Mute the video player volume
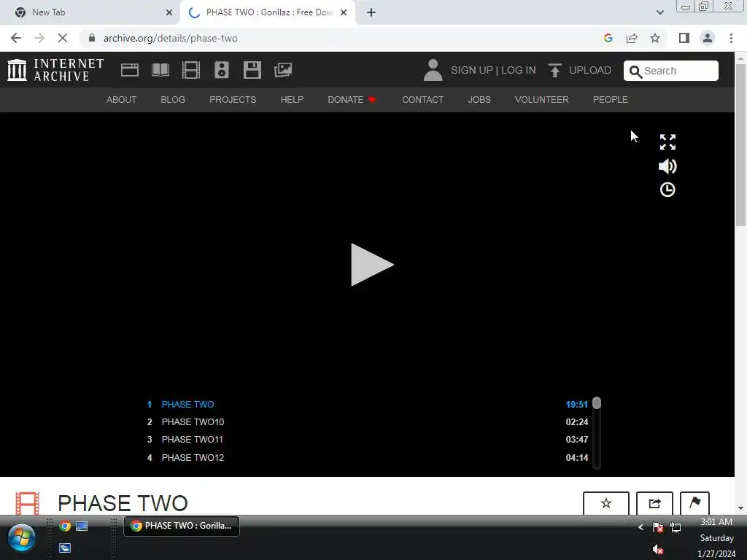This screenshot has width=747, height=560. 667,166
